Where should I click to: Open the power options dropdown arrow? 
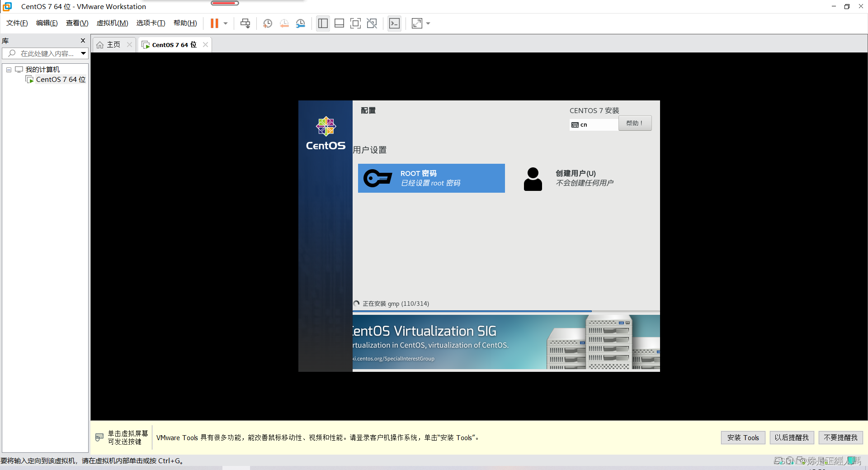click(x=226, y=24)
